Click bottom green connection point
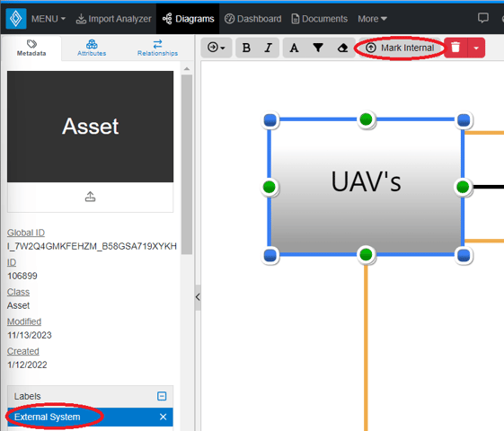Viewport: 504px width, 431px height. point(366,255)
